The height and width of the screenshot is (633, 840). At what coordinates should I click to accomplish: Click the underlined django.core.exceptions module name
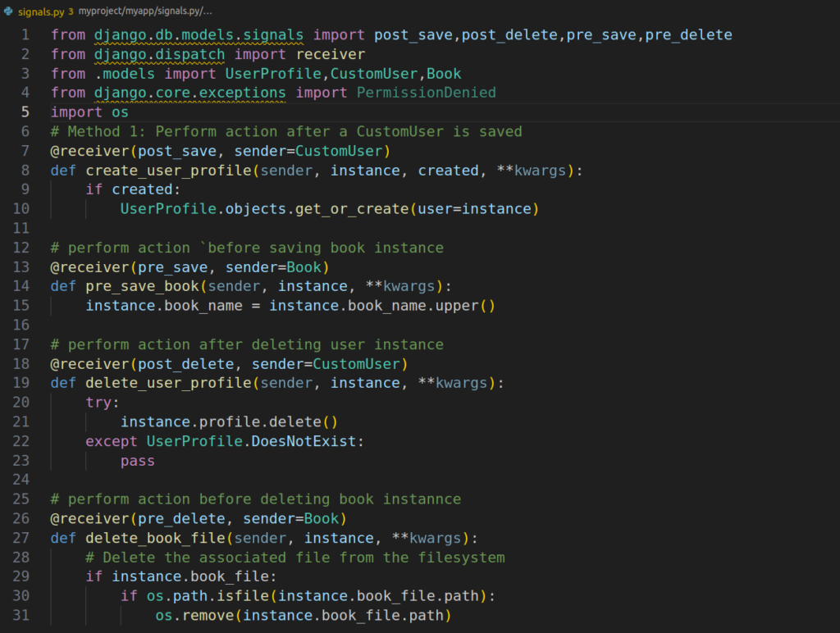(x=189, y=93)
